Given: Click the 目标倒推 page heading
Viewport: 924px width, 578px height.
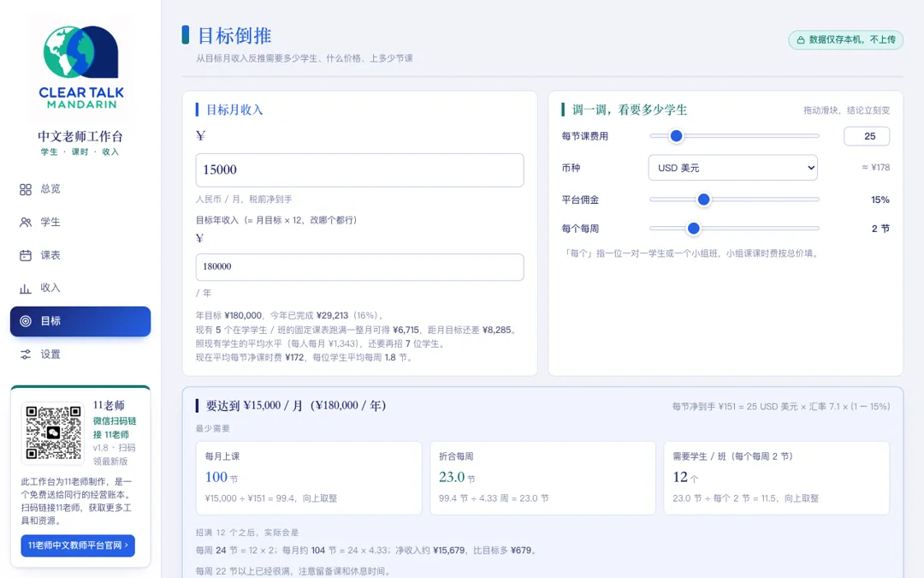Looking at the screenshot, I should (x=234, y=36).
